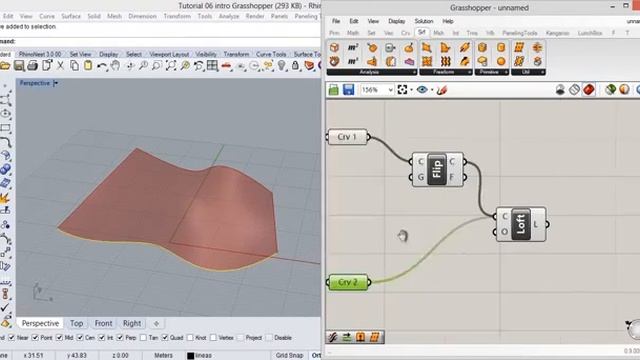Open the preview eye icon dropdown arrow

click(x=432, y=90)
